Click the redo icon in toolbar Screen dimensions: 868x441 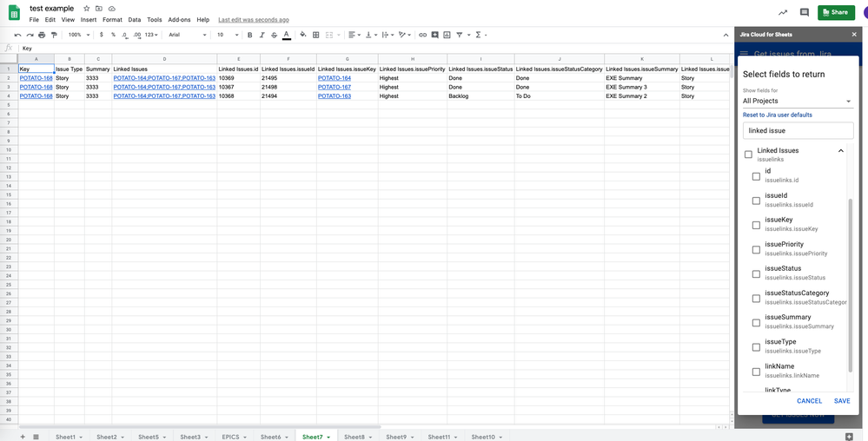[x=30, y=35]
